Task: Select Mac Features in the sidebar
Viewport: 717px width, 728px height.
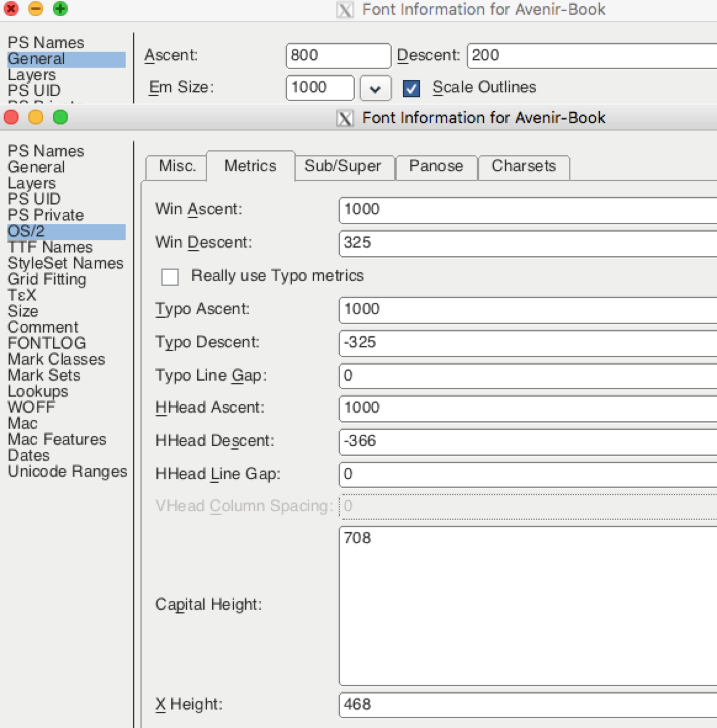Action: [57, 439]
